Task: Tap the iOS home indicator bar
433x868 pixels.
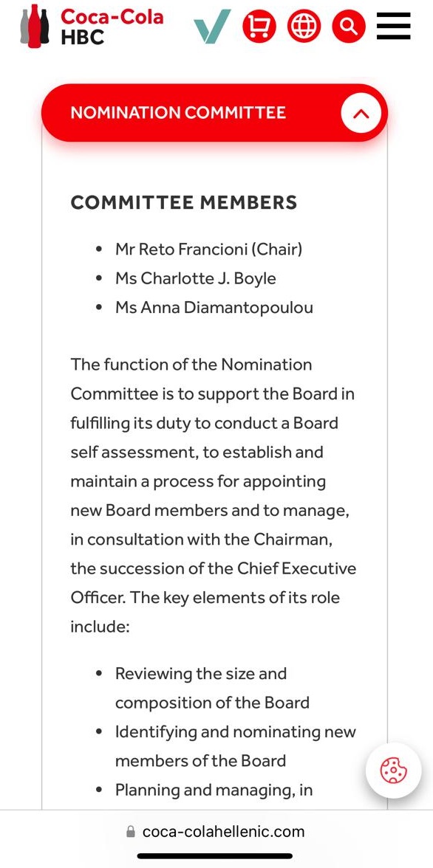Action: (x=215, y=856)
